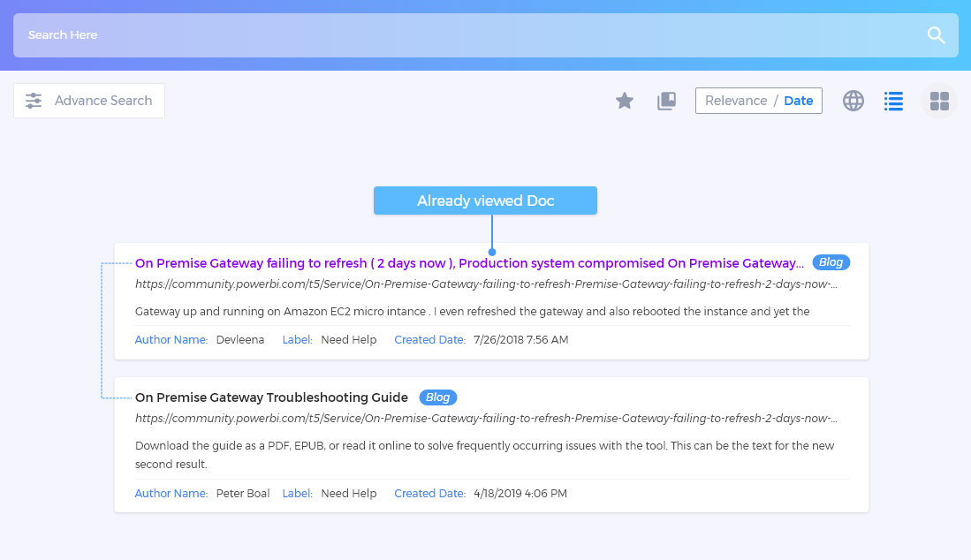Click the first result's URL
The image size is (971, 560).
point(486,284)
